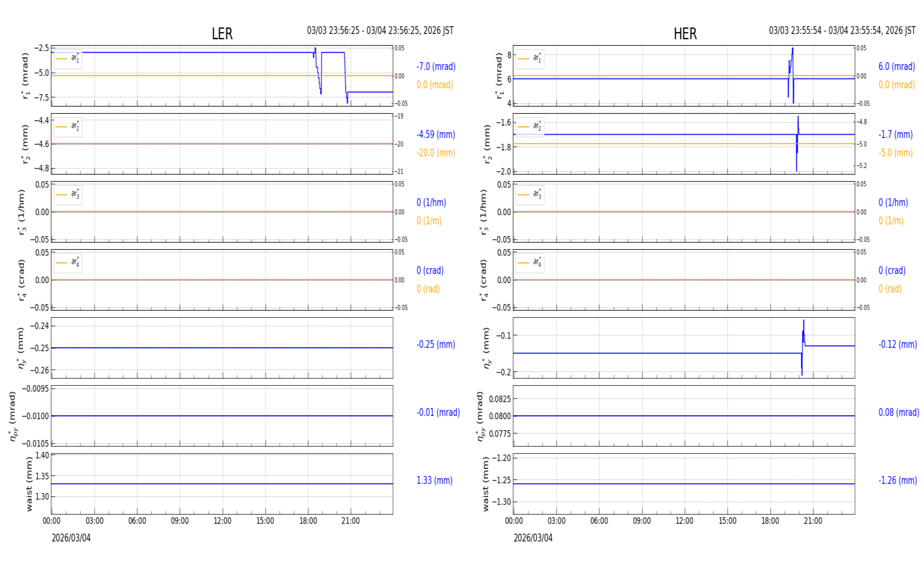924x565 pixels.
Task: Click the HER ηpy* (mrad) axis label
Action: [480, 416]
